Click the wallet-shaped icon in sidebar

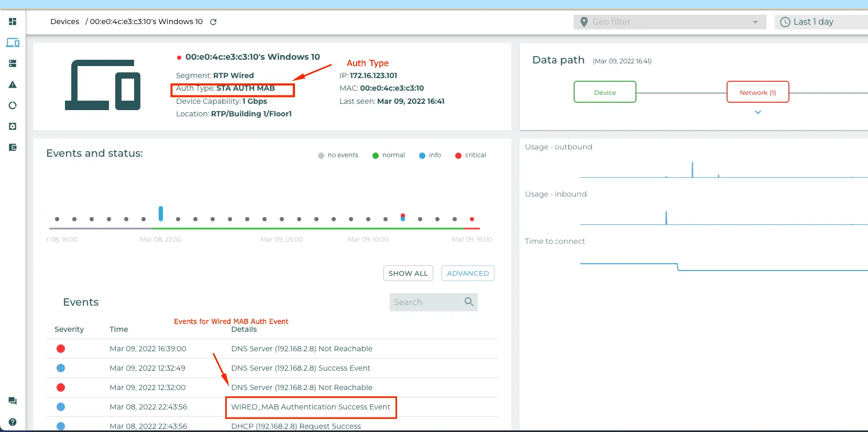[x=13, y=147]
